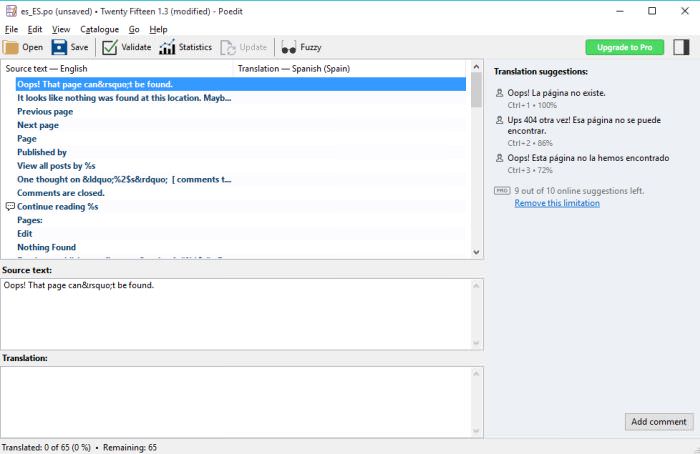The width and height of the screenshot is (700, 454).
Task: Open the File menu
Action: pos(11,29)
